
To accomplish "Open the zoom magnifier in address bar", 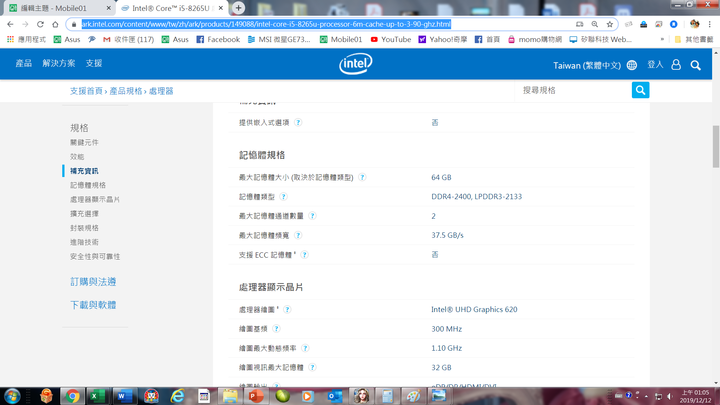I will (595, 24).
